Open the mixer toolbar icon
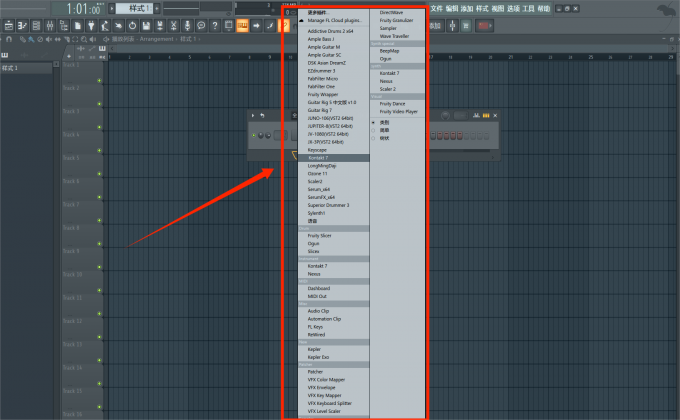680x420 pixels. (50, 26)
